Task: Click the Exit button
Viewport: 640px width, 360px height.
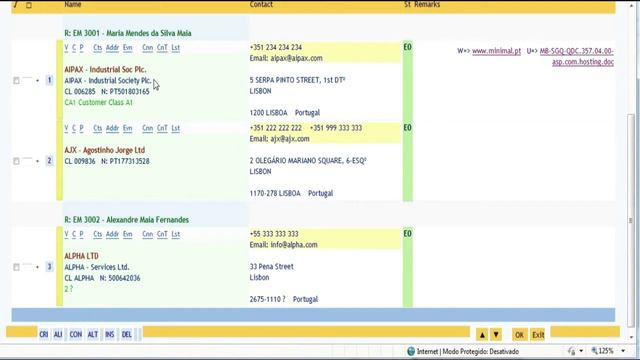Action: pyautogui.click(x=538, y=335)
